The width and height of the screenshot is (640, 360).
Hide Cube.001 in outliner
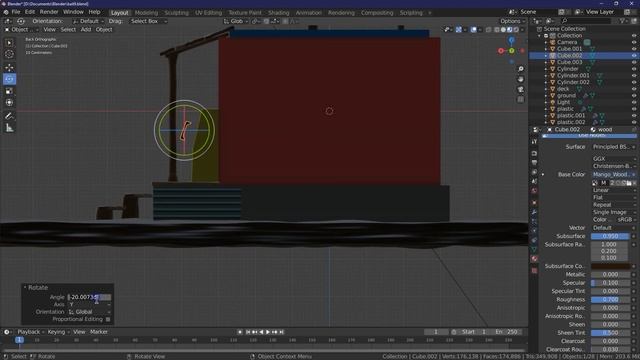click(x=634, y=49)
